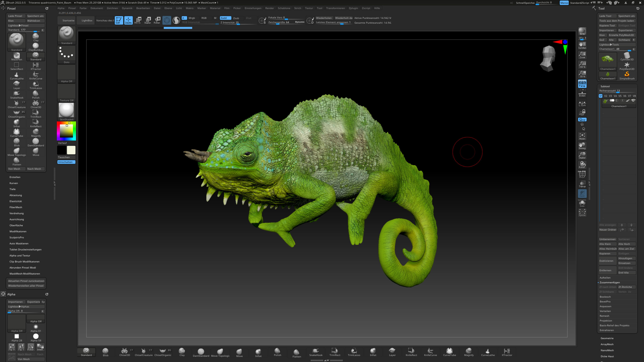The height and width of the screenshot is (362, 644).
Task: Activate the Skalier. scale mode in top shelf
Action: [148, 20]
